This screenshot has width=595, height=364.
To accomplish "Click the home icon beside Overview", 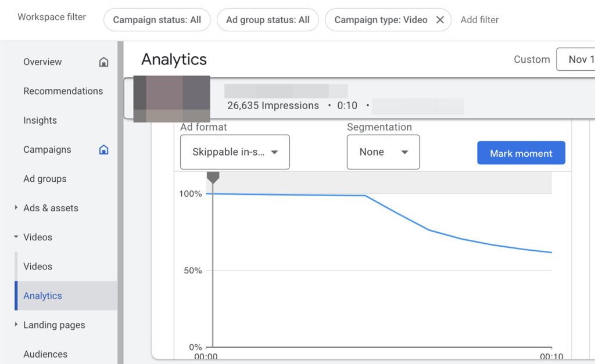I will tap(103, 62).
